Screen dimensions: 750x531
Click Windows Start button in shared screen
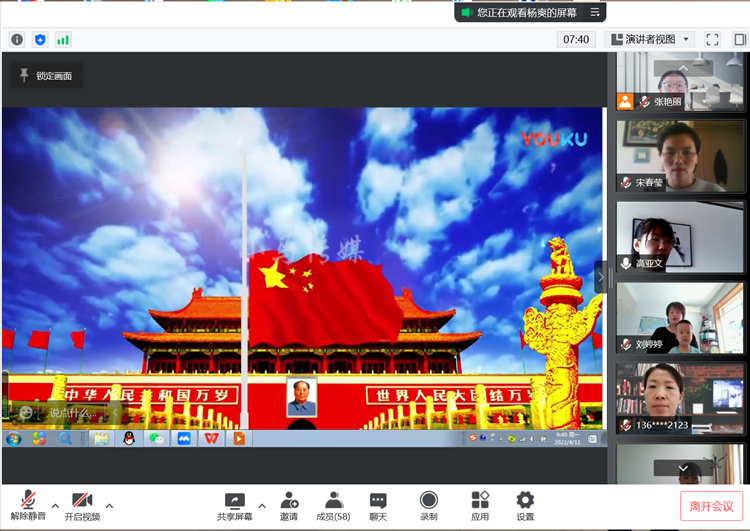click(x=13, y=438)
